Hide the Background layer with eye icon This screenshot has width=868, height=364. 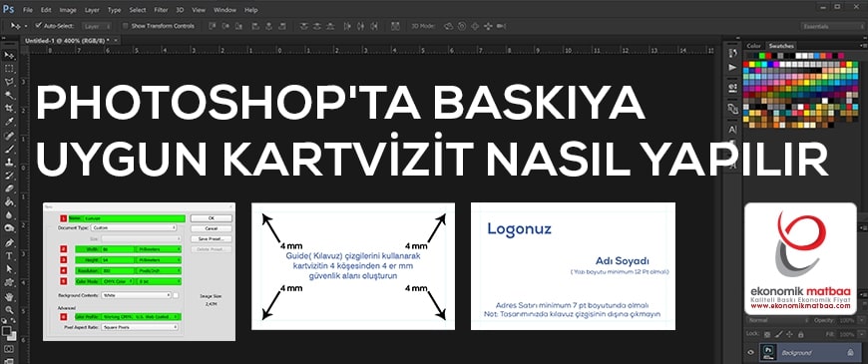point(750,352)
